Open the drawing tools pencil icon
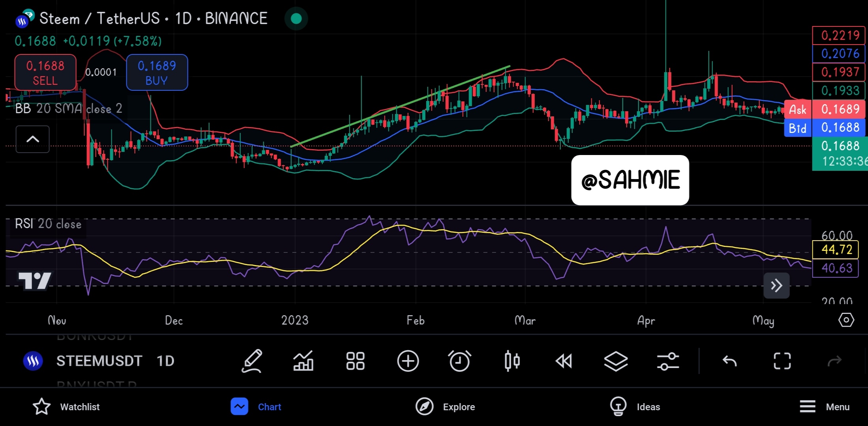Screen dimensions: 868x426 point(252,361)
